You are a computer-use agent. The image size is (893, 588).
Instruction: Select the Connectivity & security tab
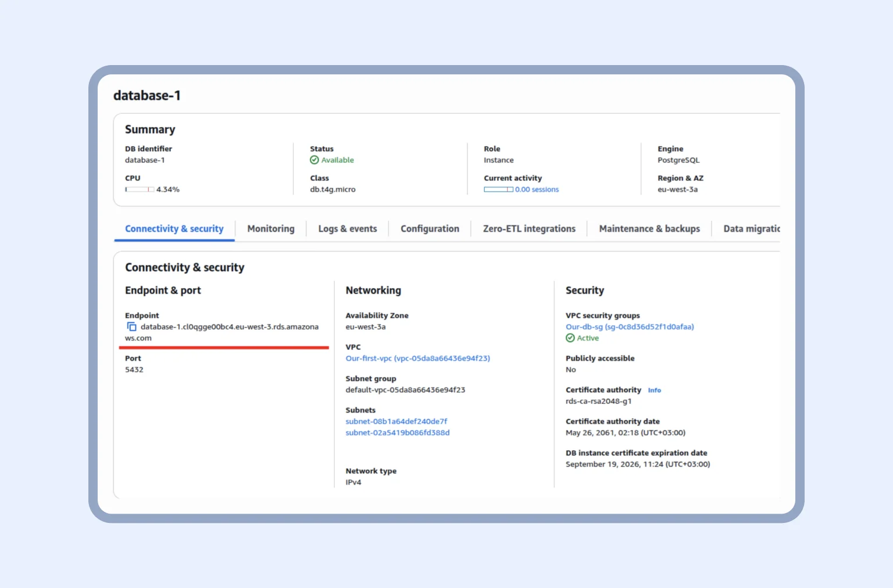(174, 228)
